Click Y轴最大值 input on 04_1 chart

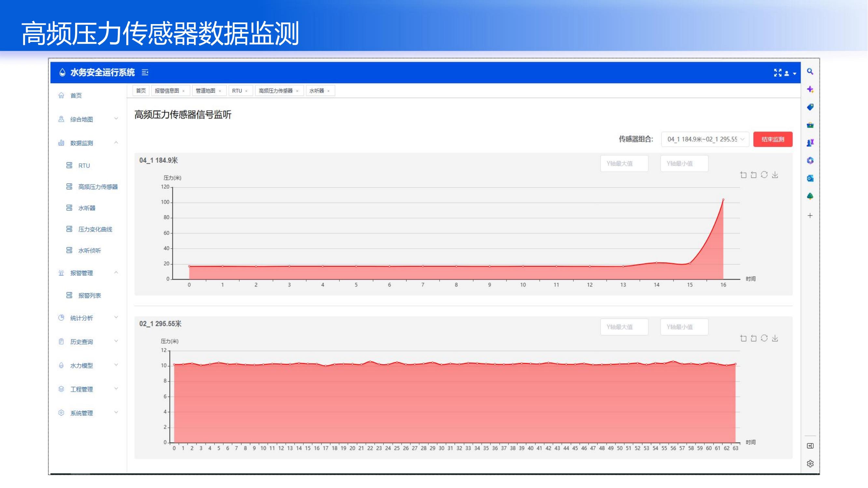pos(624,164)
